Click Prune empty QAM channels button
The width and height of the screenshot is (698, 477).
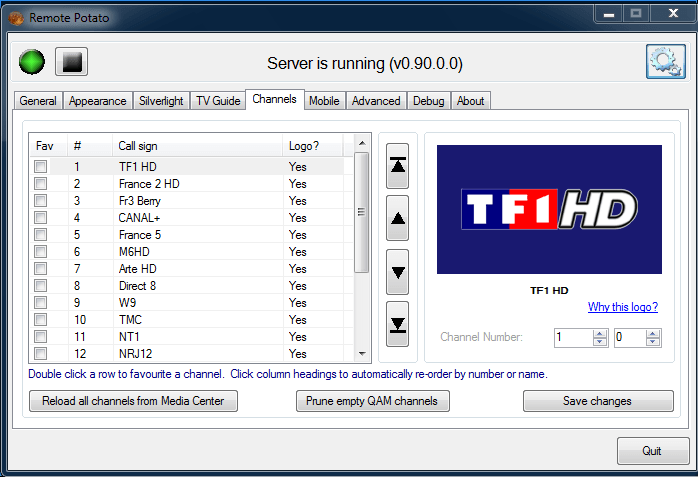coord(372,401)
